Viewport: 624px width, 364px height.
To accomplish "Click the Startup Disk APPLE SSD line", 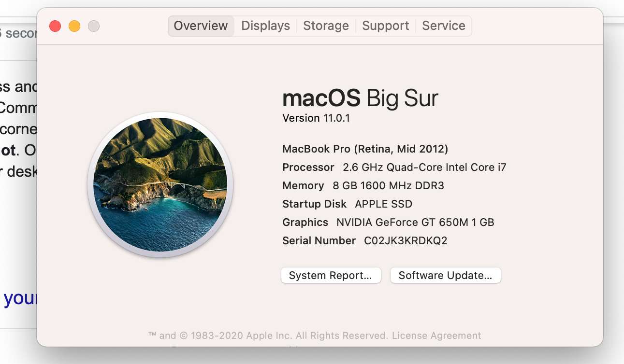I will pyautogui.click(x=347, y=204).
